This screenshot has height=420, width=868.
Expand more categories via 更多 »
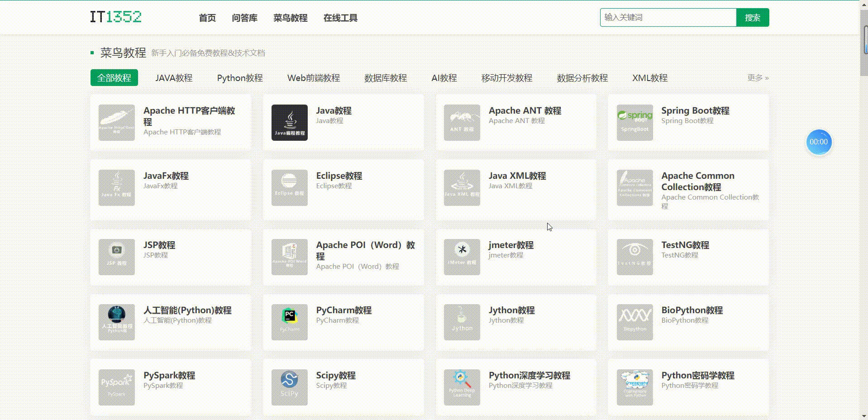click(x=758, y=78)
